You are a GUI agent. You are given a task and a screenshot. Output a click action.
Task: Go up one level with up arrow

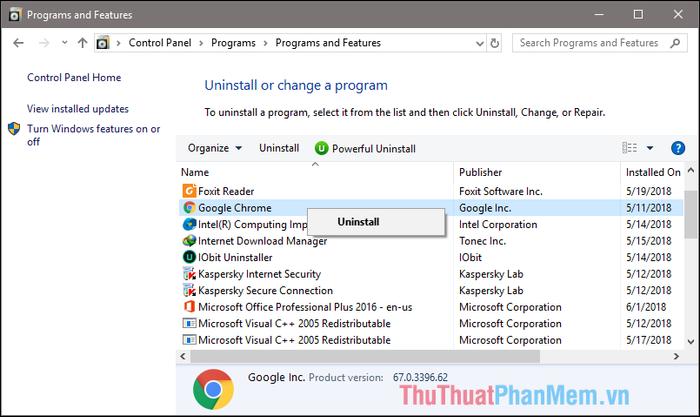(x=82, y=43)
